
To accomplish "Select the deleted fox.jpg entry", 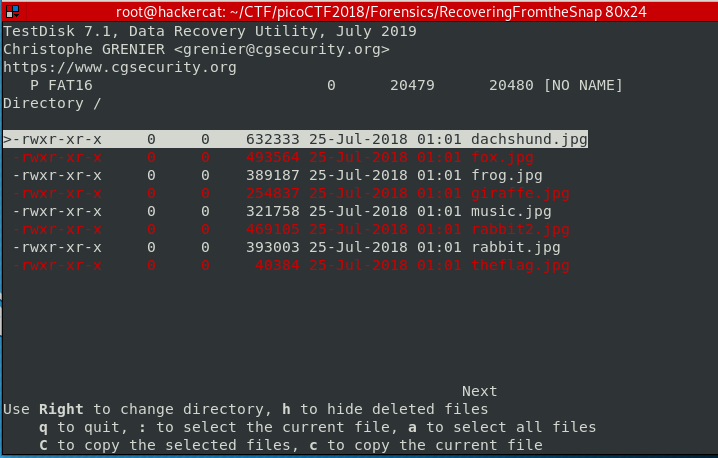I will 273,158.
